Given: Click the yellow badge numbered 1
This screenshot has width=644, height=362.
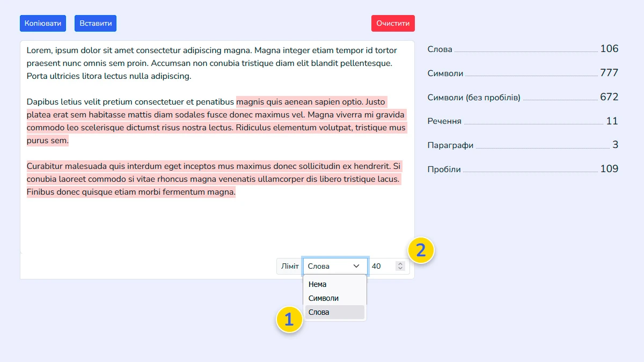Looking at the screenshot, I should pyautogui.click(x=289, y=320).
